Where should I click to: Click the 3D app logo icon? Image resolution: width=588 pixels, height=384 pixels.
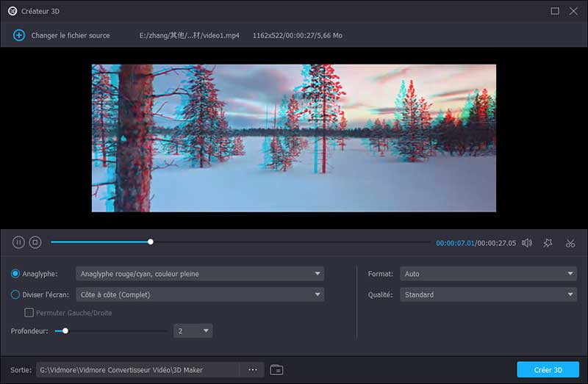[x=12, y=11]
